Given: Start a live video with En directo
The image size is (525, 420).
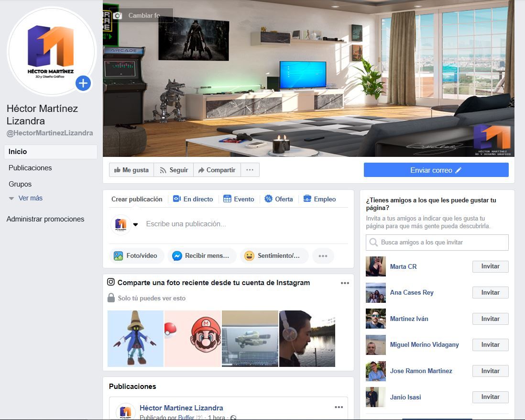Looking at the screenshot, I should pos(193,199).
